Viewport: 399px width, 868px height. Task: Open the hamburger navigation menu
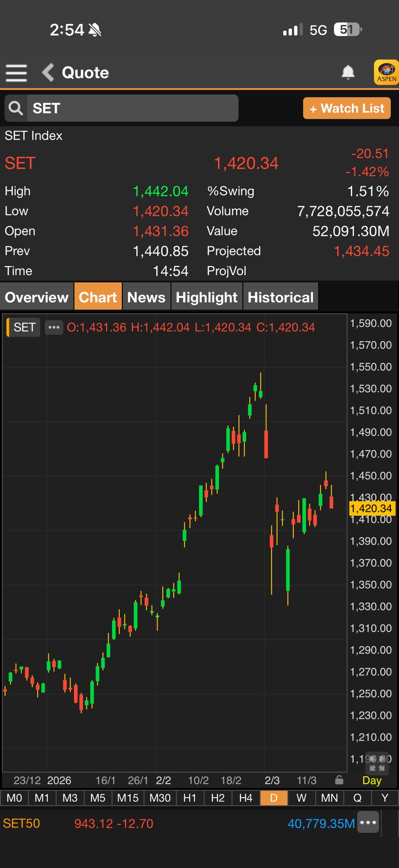click(x=16, y=73)
